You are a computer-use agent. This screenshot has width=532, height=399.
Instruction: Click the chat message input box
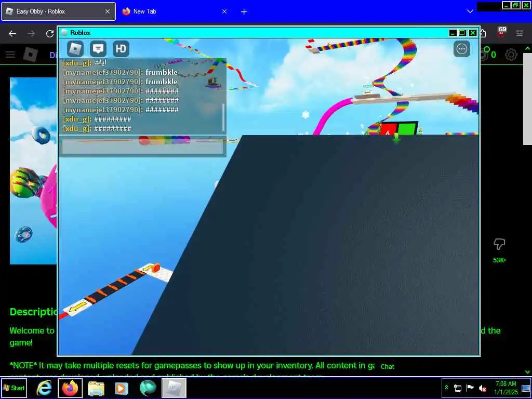pyautogui.click(x=142, y=146)
